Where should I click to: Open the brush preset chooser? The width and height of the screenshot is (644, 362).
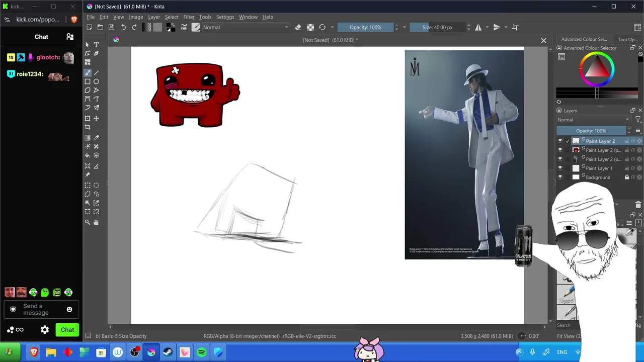pos(196,27)
